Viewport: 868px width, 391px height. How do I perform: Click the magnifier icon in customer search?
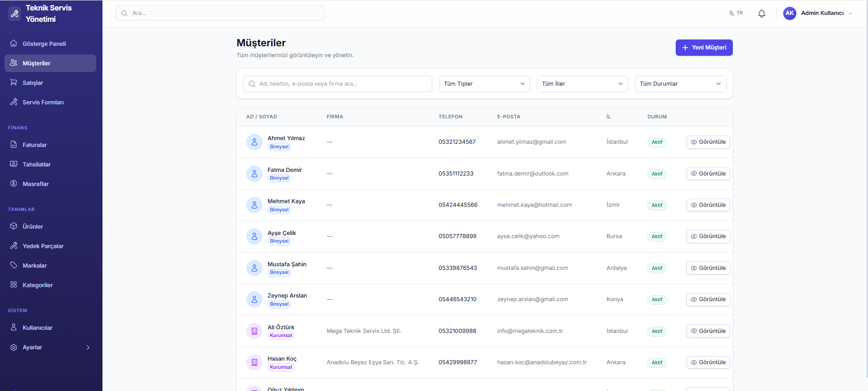(x=252, y=84)
